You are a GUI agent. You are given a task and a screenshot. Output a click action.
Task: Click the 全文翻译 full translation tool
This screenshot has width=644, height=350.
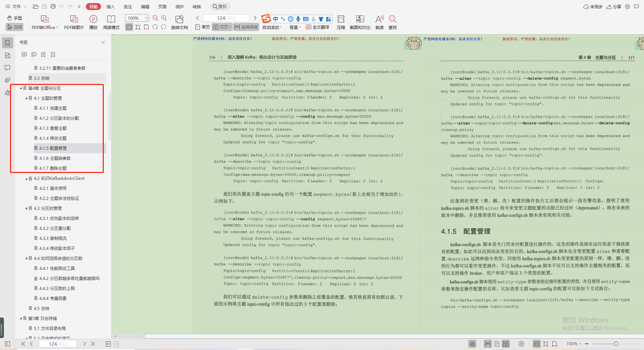[318, 27]
